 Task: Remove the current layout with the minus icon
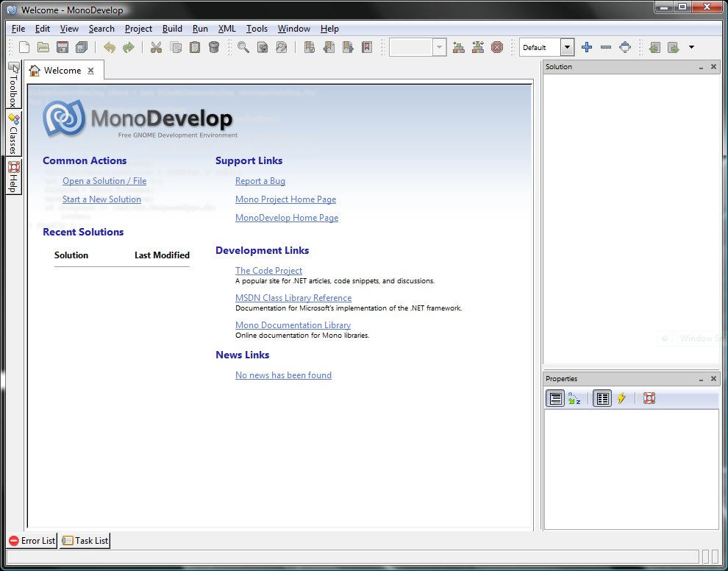[x=606, y=47]
